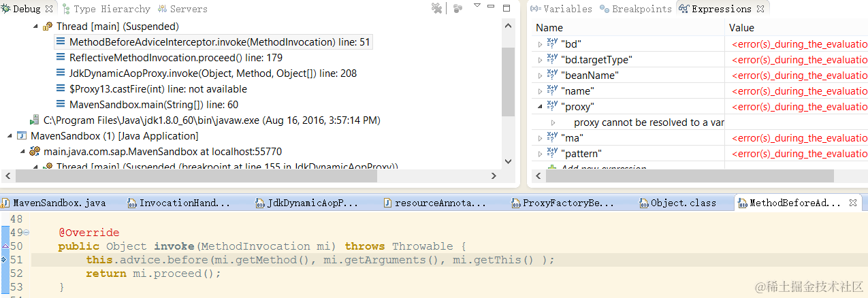
Task: Close the MethodBeforeAd... editor tab
Action: click(853, 203)
